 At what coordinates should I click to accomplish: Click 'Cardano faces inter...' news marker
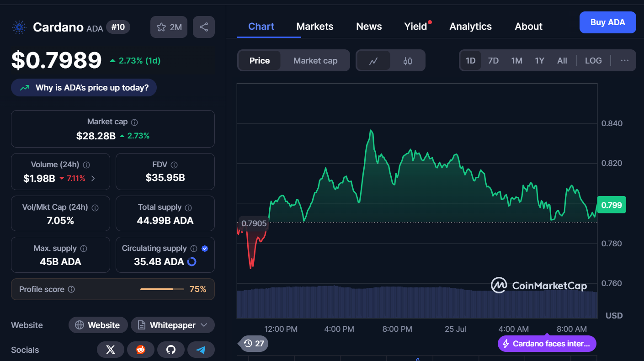point(547,344)
